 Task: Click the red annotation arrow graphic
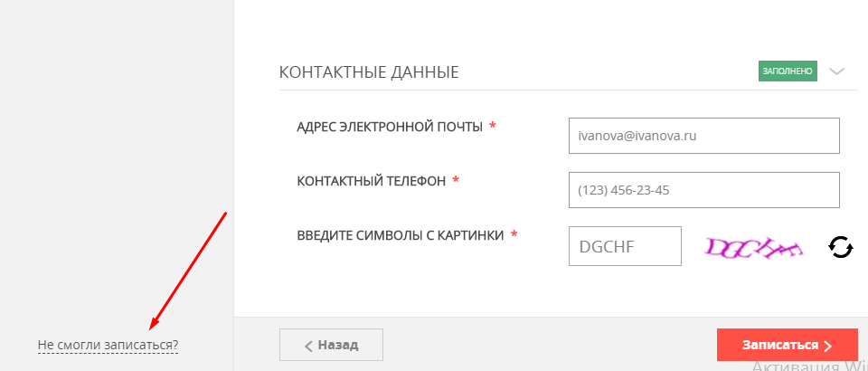pos(187,270)
